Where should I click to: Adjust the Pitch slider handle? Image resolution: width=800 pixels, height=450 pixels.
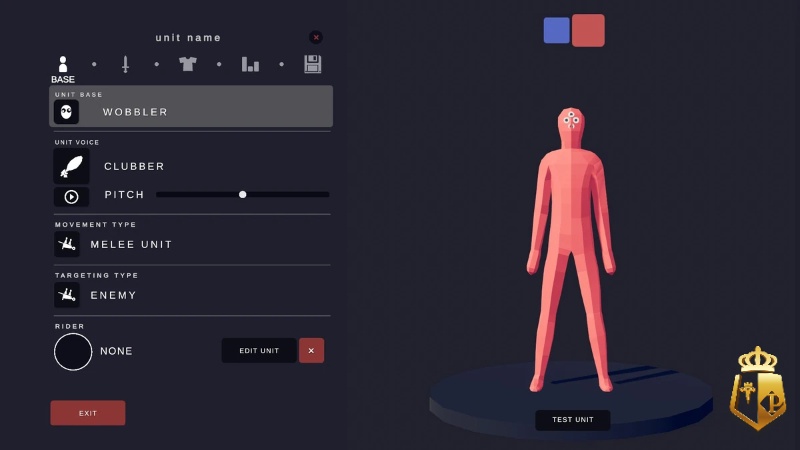(x=243, y=194)
